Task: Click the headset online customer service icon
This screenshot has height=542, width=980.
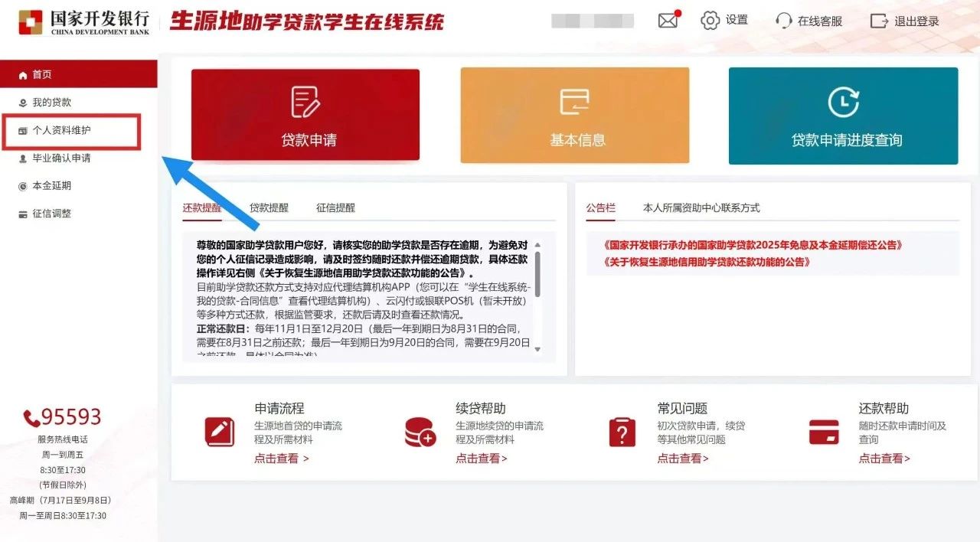Action: click(783, 21)
